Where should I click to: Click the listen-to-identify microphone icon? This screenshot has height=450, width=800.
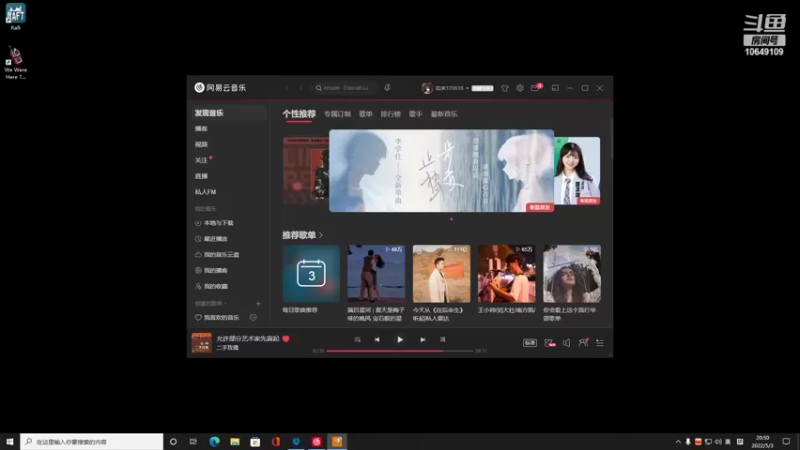387,88
